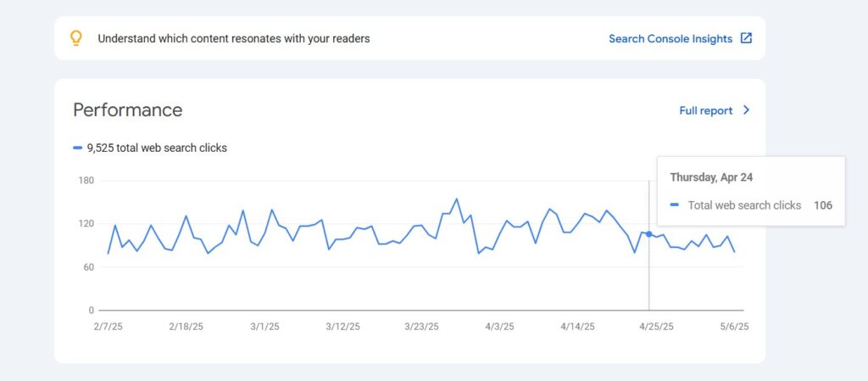Click the blue legend marker for total web search clicks

78,148
